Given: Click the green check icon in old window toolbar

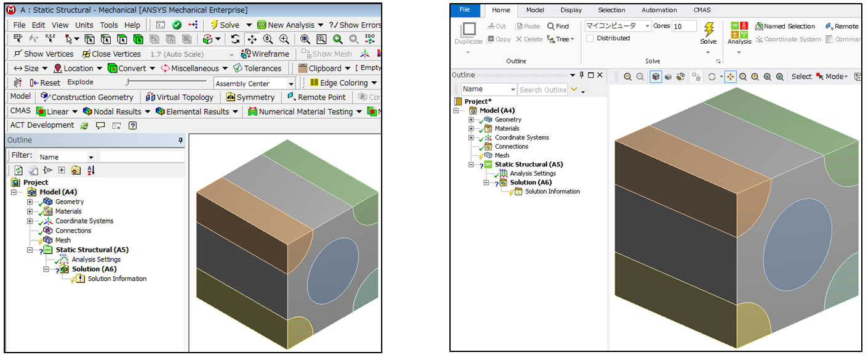Looking at the screenshot, I should tap(177, 25).
